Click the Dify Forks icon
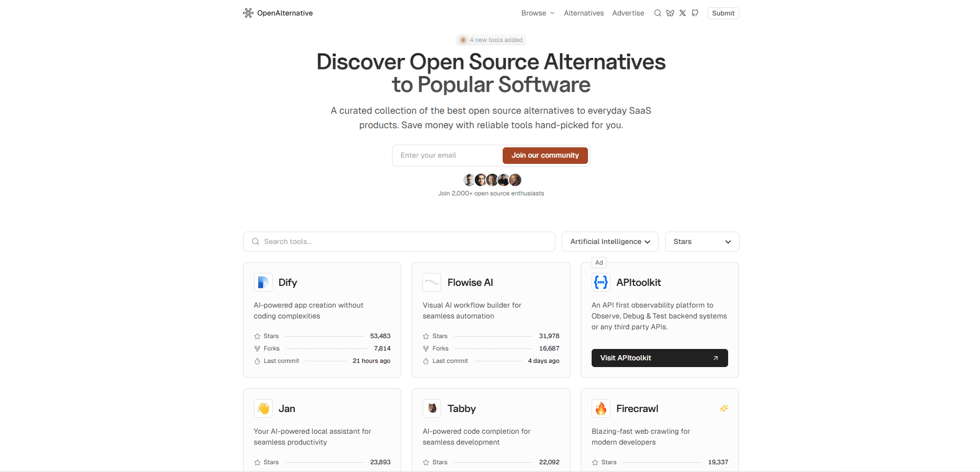This screenshot has width=980, height=472. pos(257,348)
